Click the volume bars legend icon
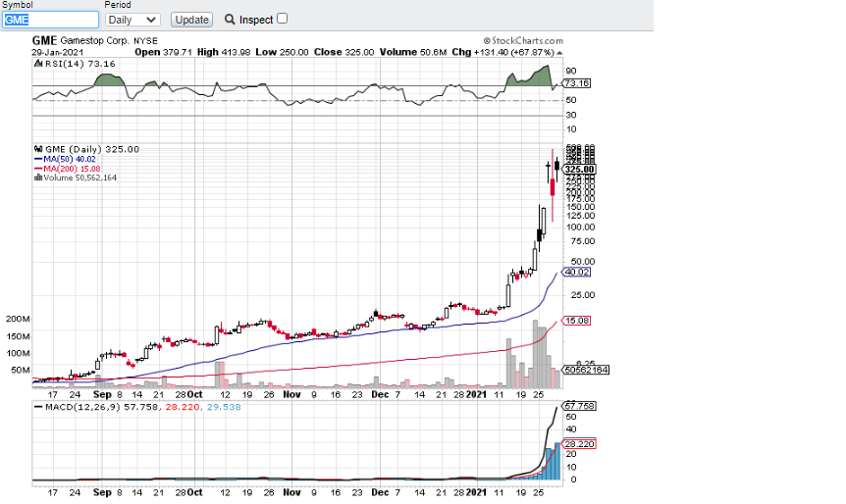The width and height of the screenshot is (846, 504). pyautogui.click(x=37, y=177)
